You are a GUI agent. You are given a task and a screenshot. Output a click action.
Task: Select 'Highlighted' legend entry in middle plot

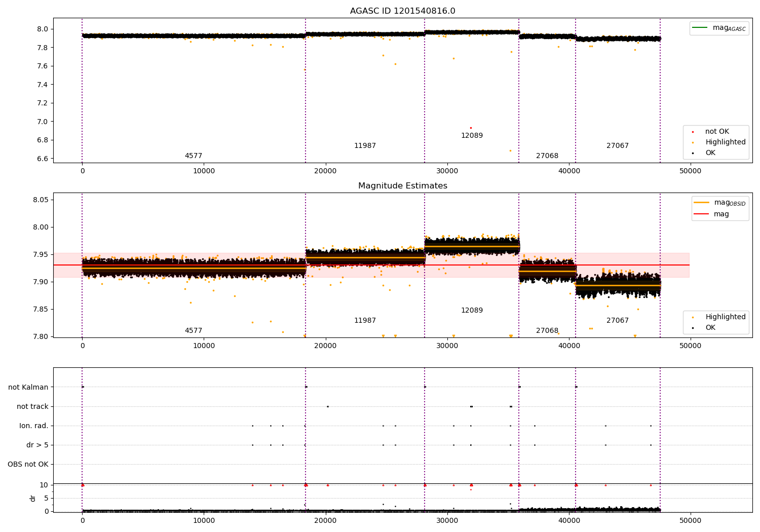[x=719, y=317]
